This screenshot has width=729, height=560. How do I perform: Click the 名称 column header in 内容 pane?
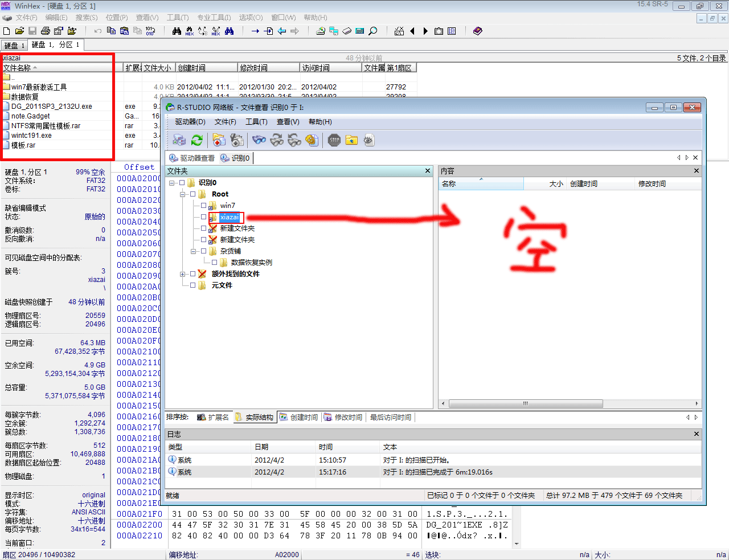tap(481, 184)
